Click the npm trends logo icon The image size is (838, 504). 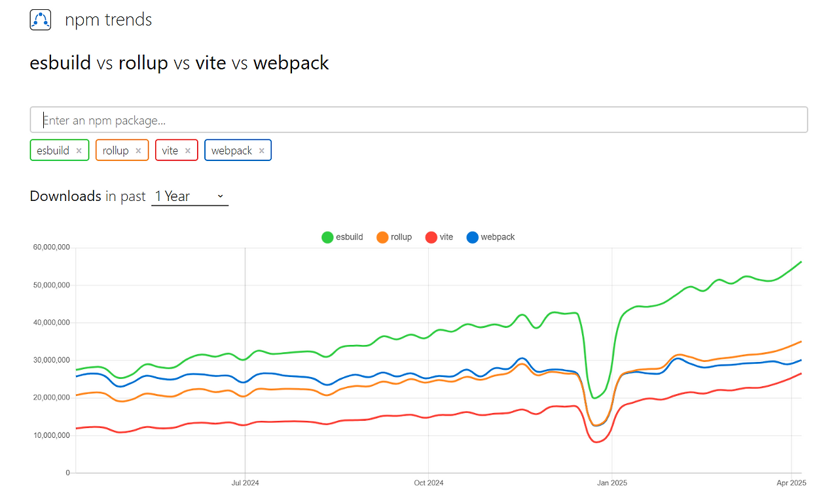(40, 20)
